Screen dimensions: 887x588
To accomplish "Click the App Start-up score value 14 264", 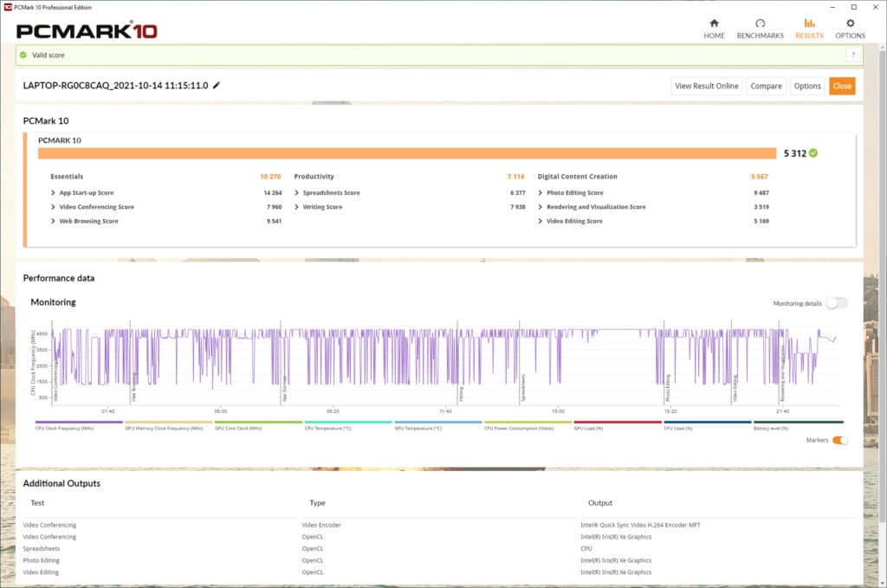I will tap(273, 193).
